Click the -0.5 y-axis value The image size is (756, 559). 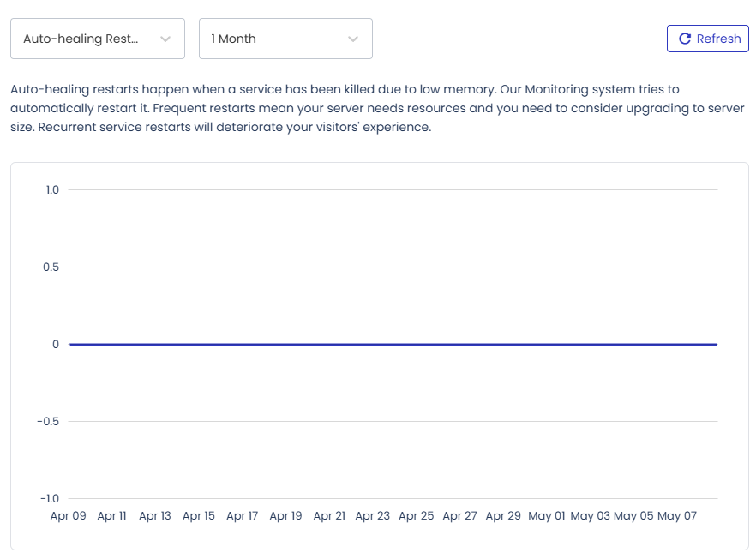point(48,422)
